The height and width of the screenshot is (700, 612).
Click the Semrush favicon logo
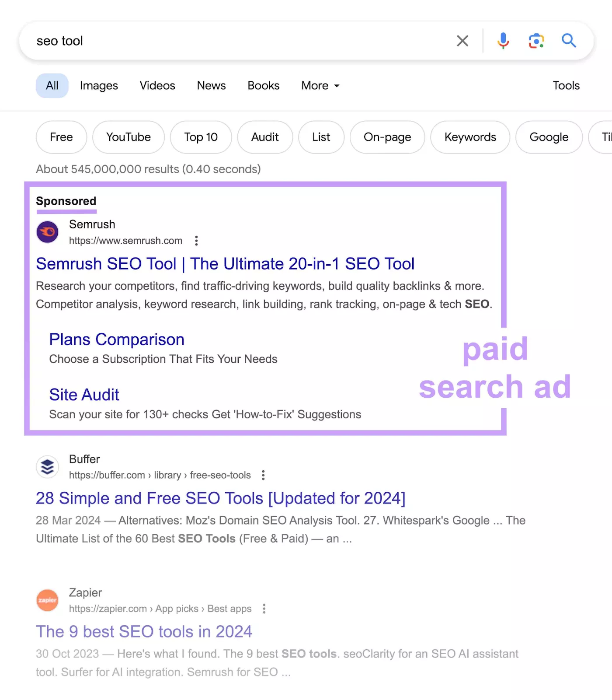pyautogui.click(x=47, y=232)
